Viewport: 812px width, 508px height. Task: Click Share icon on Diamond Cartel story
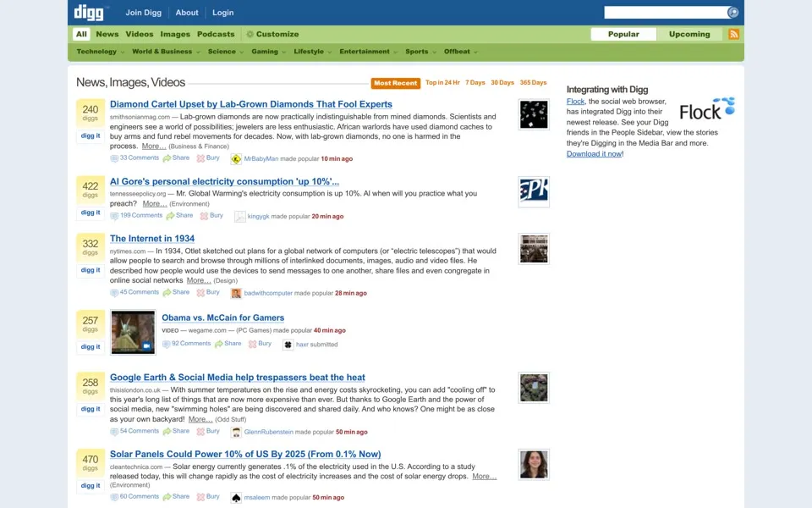click(167, 158)
